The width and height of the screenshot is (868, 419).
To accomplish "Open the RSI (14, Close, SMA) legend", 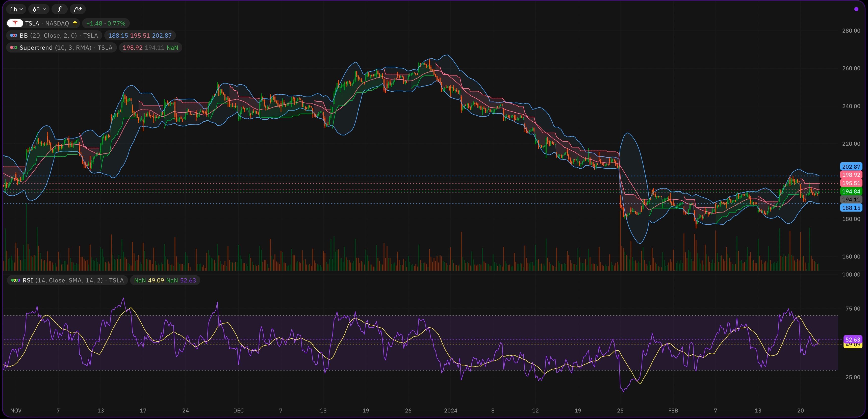I will [x=67, y=280].
